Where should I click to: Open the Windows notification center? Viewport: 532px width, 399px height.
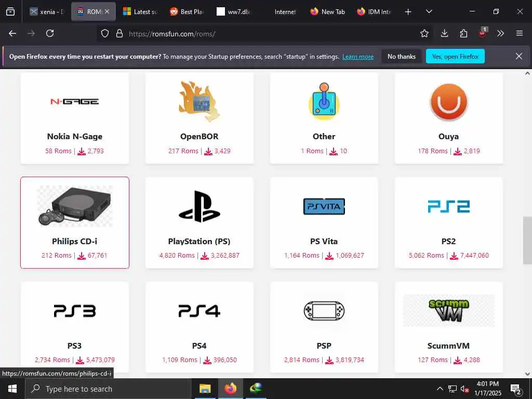click(x=516, y=389)
